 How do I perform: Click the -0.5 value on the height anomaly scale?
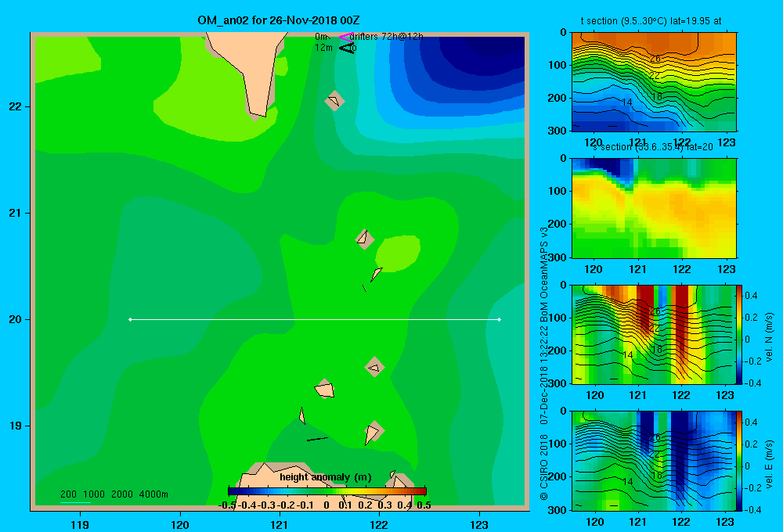[227, 505]
